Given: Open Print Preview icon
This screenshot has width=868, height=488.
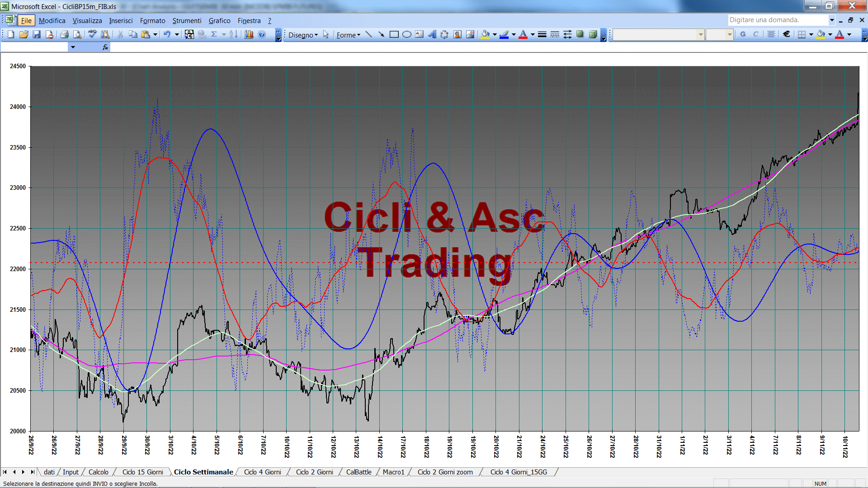Looking at the screenshot, I should click(77, 34).
